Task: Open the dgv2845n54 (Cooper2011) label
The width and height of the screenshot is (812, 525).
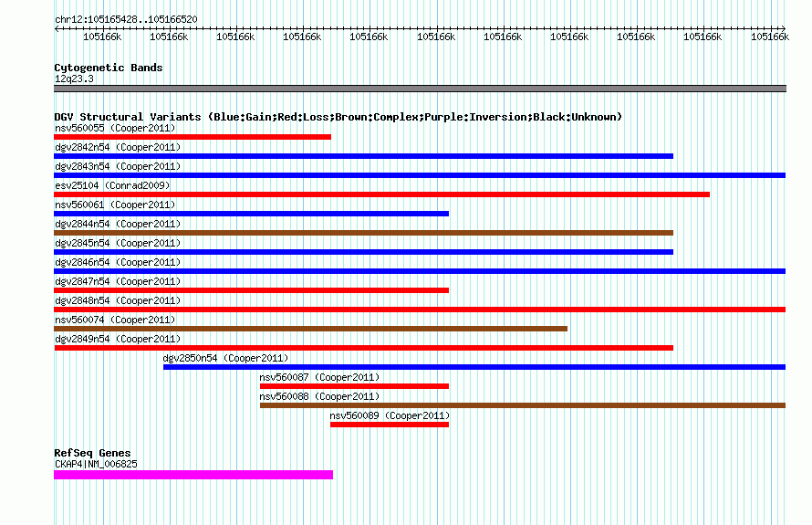Action: (x=118, y=243)
